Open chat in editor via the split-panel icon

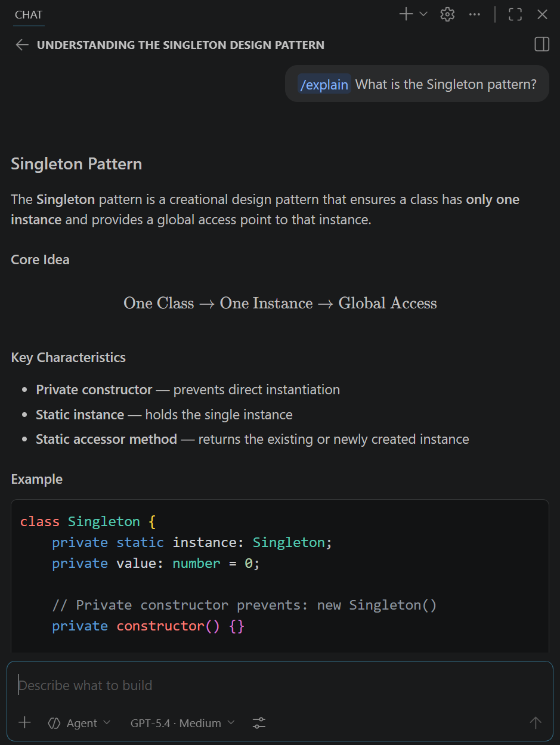point(542,44)
